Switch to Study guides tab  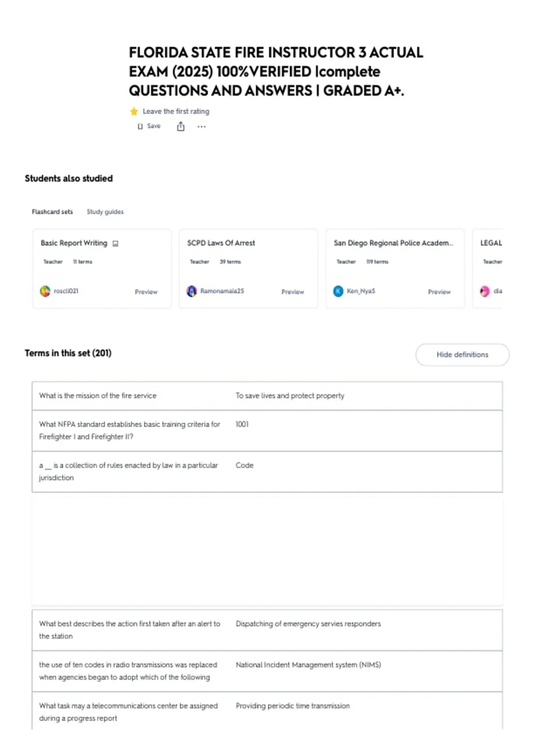pyautogui.click(x=105, y=212)
